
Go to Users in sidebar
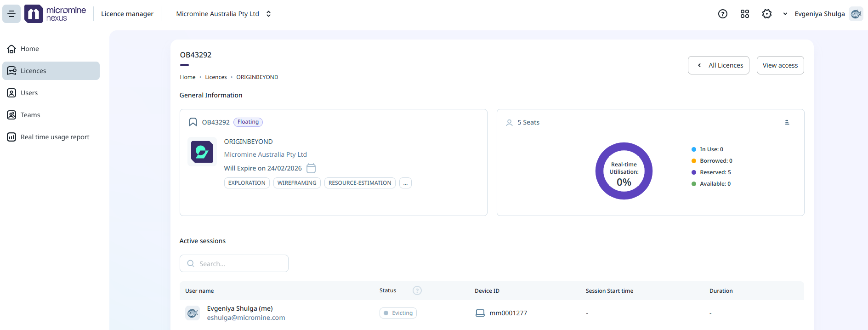pyautogui.click(x=29, y=93)
